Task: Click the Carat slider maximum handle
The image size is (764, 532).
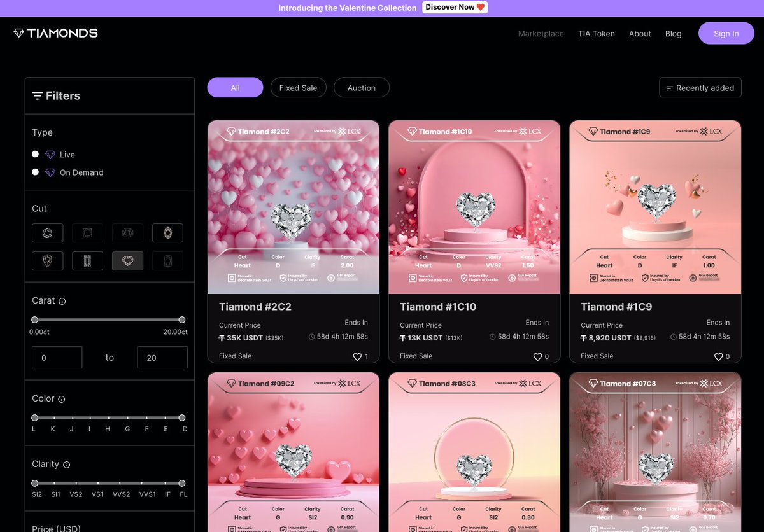Action: 182,320
